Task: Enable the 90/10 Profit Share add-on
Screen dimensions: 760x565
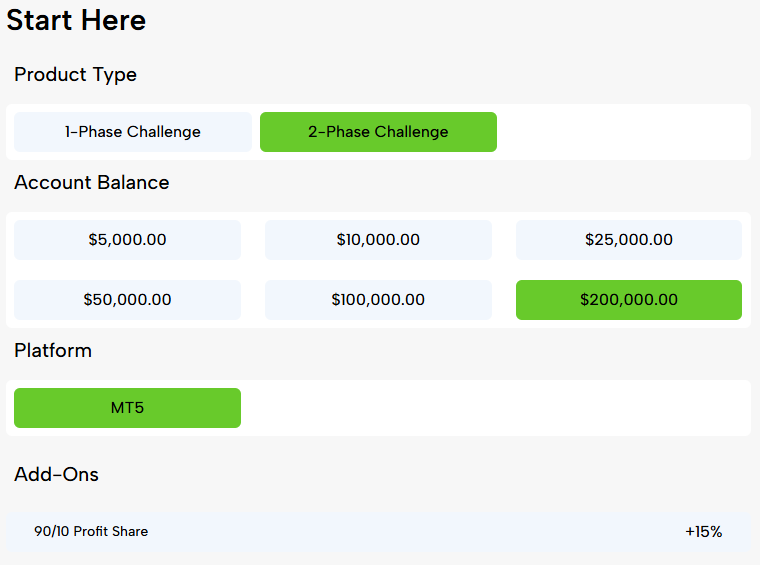Action: point(378,532)
